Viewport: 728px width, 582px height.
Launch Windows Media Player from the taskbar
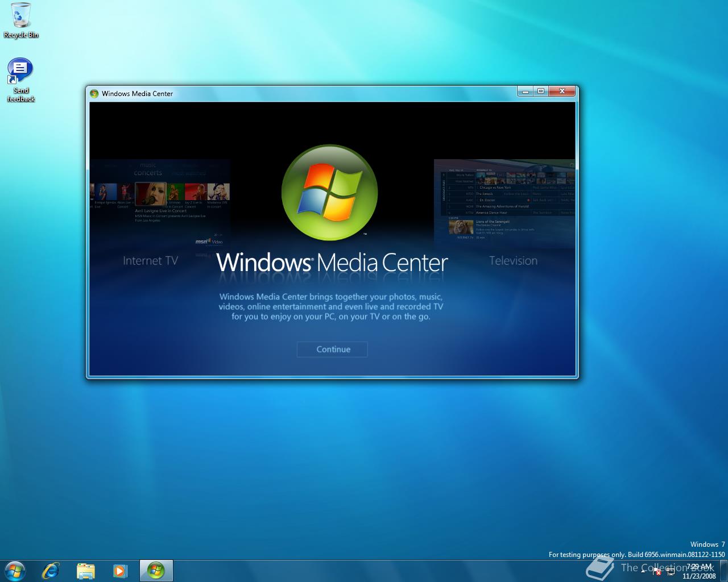[x=120, y=571]
